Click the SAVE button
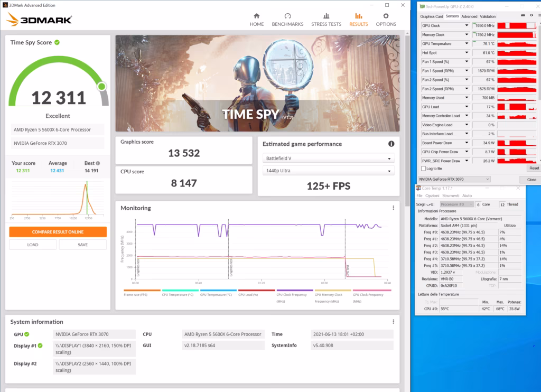The width and height of the screenshot is (541, 392). pyautogui.click(x=83, y=245)
